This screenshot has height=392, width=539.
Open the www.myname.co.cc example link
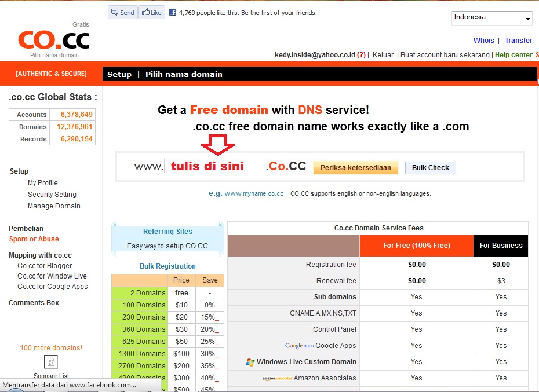tap(254, 193)
